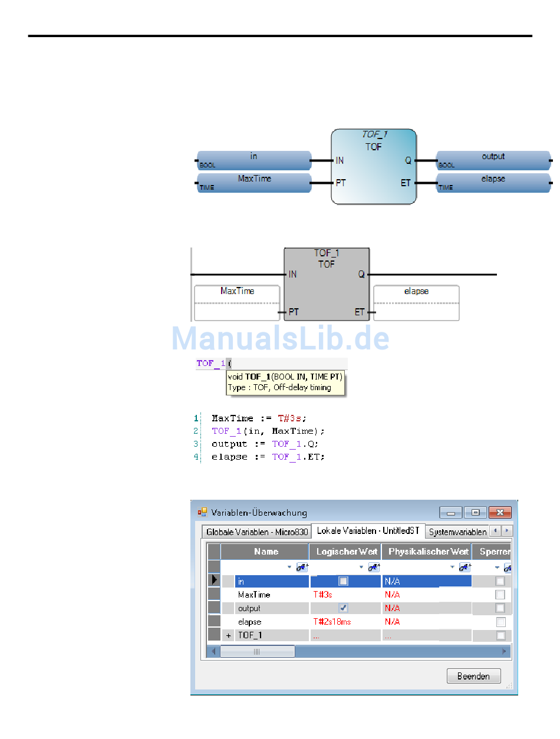Click the Variablen-Überwachung window title icon

pos(203,513)
